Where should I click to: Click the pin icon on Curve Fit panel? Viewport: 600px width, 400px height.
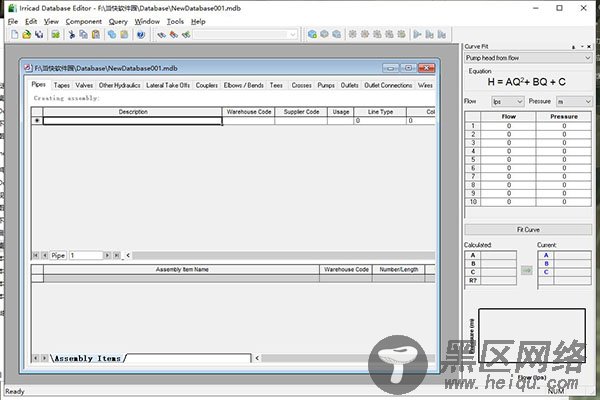[x=573, y=47]
